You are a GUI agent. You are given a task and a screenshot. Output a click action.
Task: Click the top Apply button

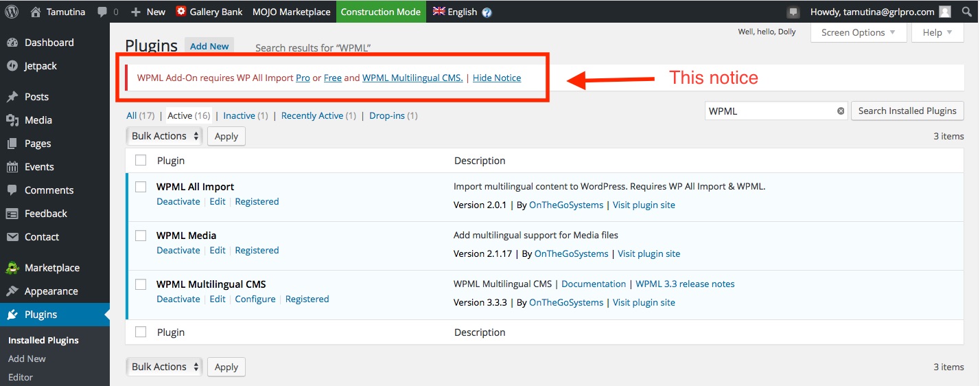(226, 136)
